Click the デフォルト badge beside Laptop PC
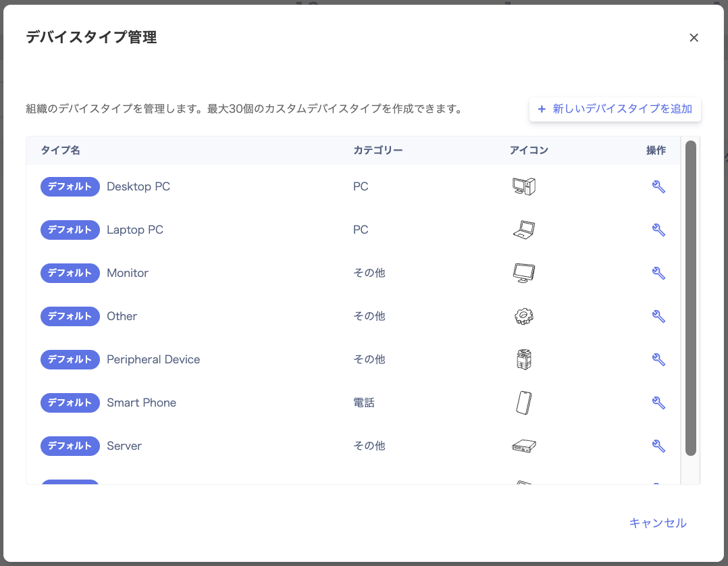The image size is (728, 566). (x=70, y=230)
